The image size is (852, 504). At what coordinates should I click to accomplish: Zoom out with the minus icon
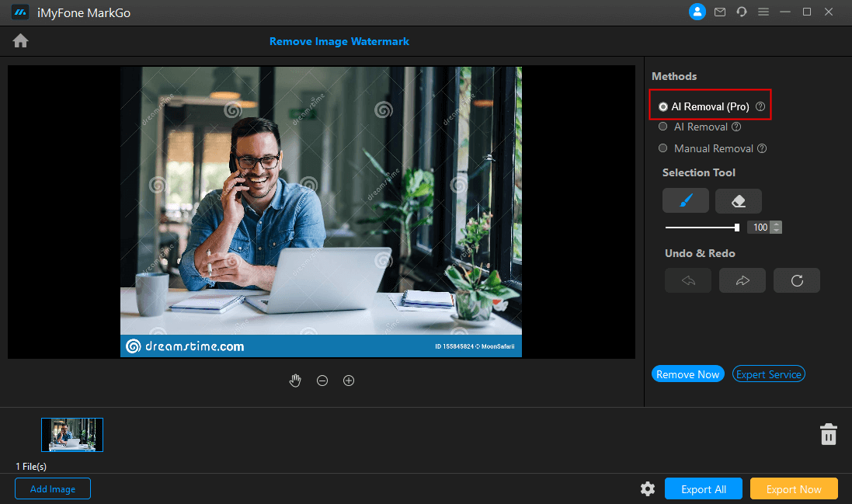(x=322, y=381)
